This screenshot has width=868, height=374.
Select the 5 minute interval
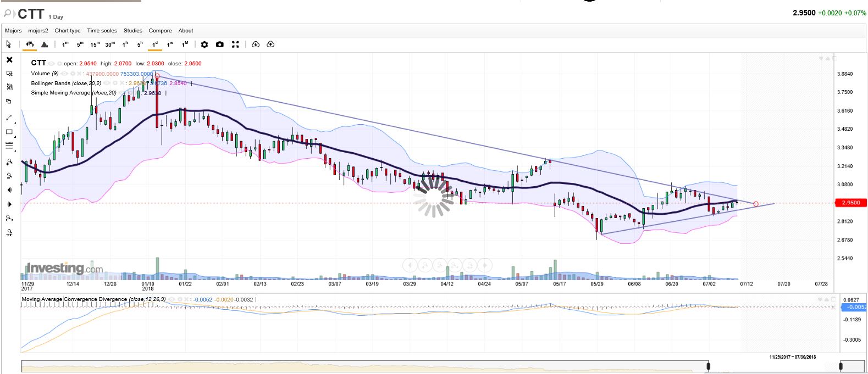click(80, 44)
